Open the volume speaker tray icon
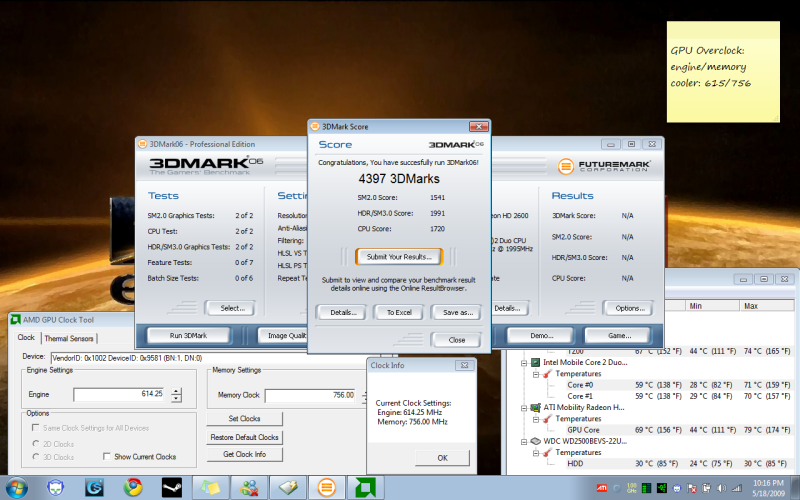 (x=721, y=488)
